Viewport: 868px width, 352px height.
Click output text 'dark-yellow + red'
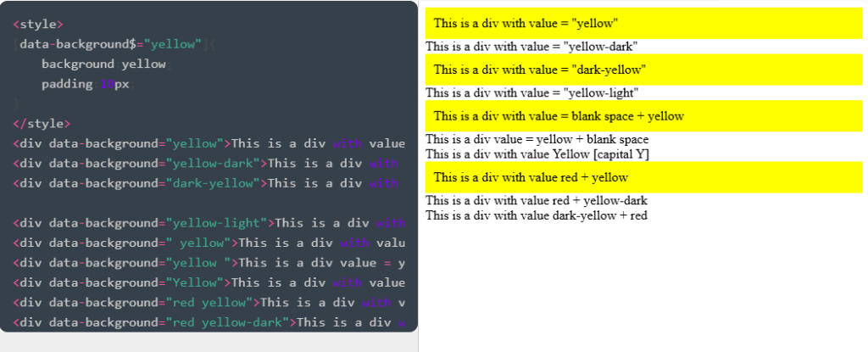(x=537, y=215)
